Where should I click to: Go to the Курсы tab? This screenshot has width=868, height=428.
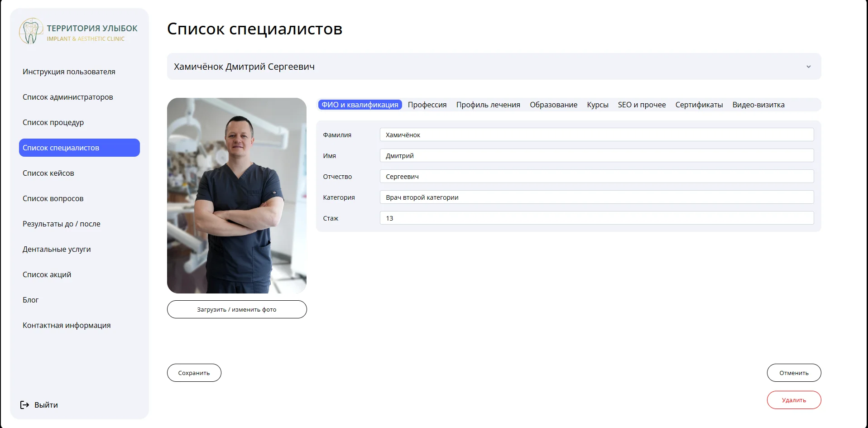(x=598, y=105)
